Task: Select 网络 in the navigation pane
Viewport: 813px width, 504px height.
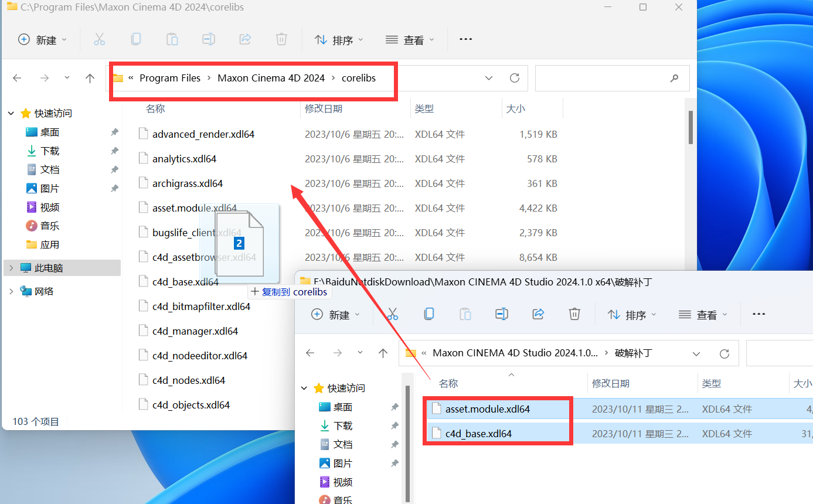Action: tap(43, 291)
